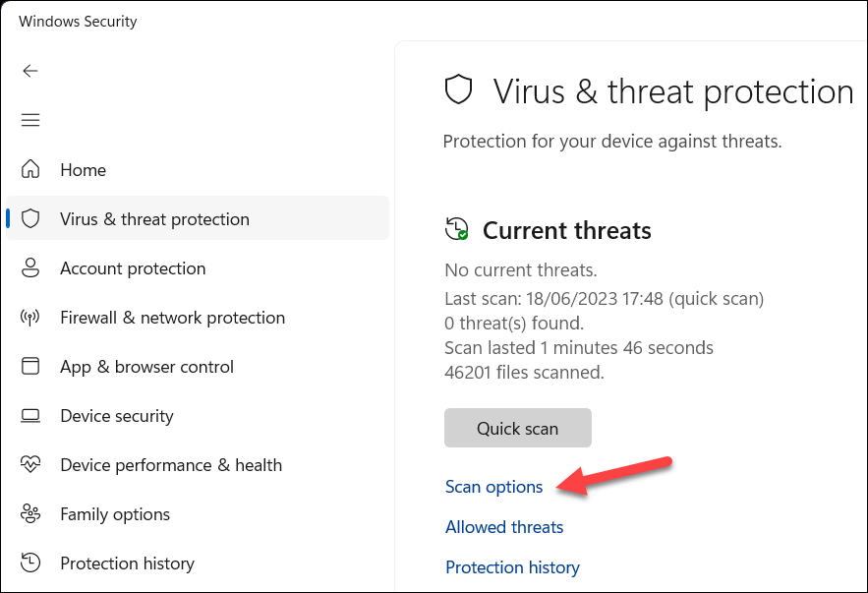Viewport: 868px width, 593px height.
Task: Click the Home house icon
Action: pos(30,169)
